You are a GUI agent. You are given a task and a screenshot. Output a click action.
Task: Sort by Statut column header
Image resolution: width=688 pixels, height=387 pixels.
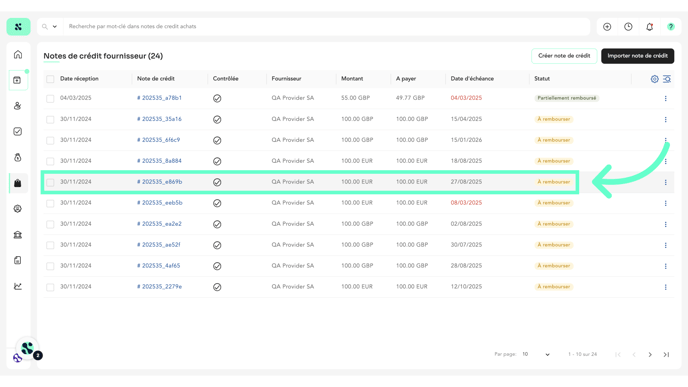click(x=542, y=79)
